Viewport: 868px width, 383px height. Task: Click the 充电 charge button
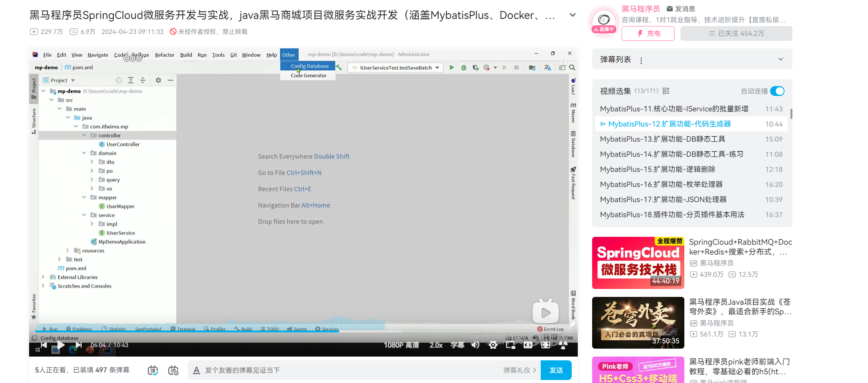[648, 33]
